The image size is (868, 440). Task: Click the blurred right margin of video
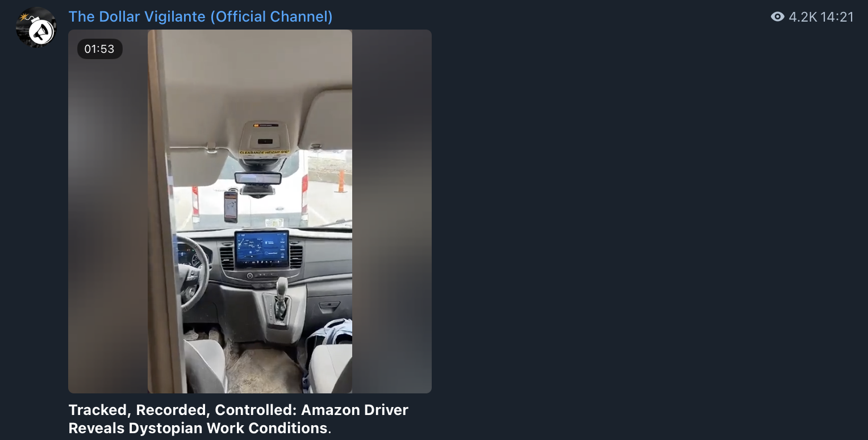tap(392, 211)
